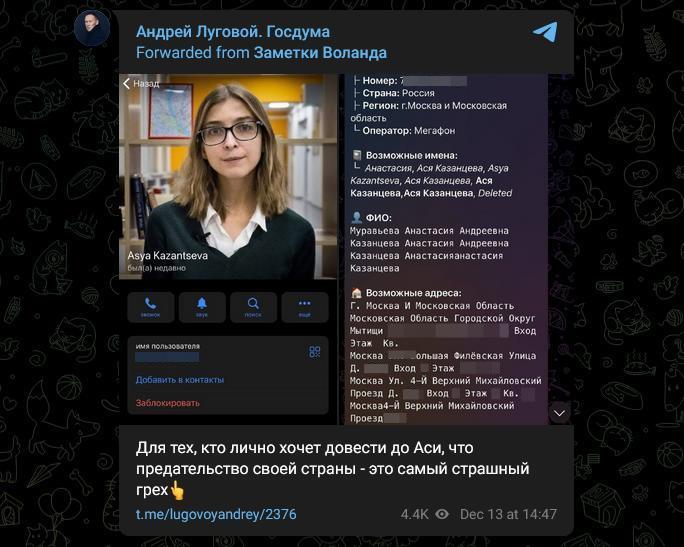Show the QR code icon next to username

pos(315,352)
